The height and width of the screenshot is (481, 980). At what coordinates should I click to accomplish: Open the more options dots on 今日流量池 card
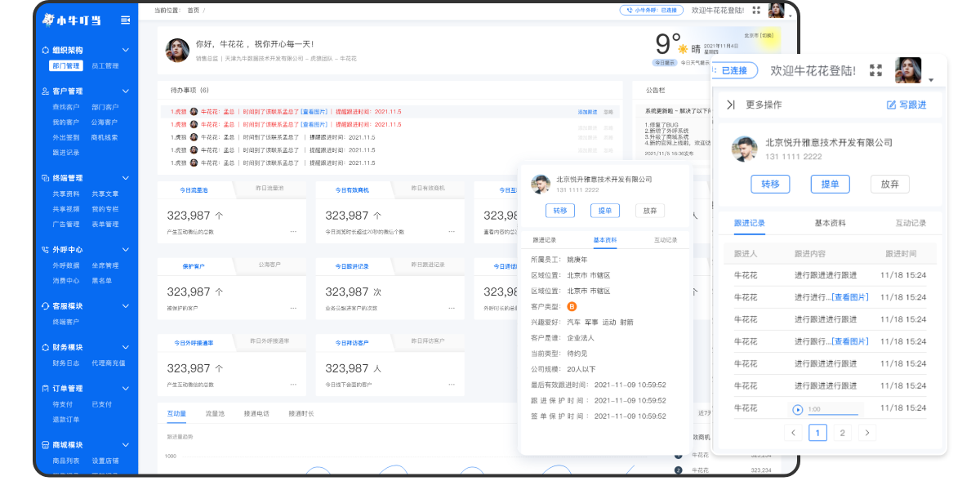[292, 232]
